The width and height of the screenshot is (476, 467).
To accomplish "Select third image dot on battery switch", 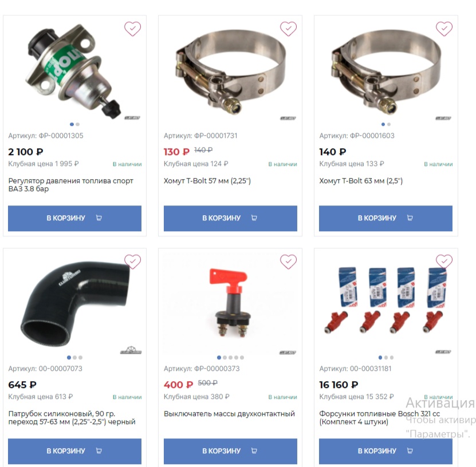I will [x=230, y=358].
